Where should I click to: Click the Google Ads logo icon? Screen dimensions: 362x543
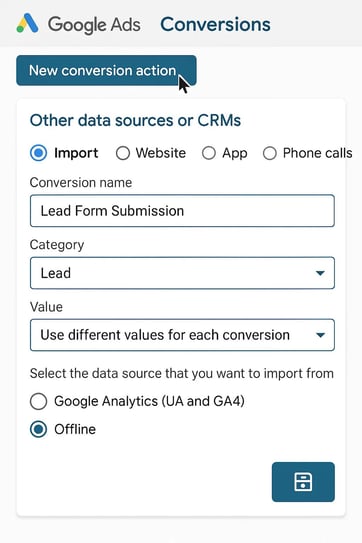[27, 23]
